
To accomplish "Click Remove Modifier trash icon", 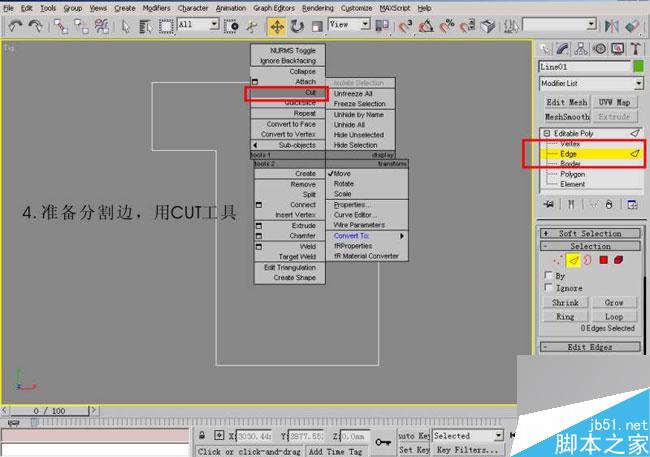I will [609, 204].
